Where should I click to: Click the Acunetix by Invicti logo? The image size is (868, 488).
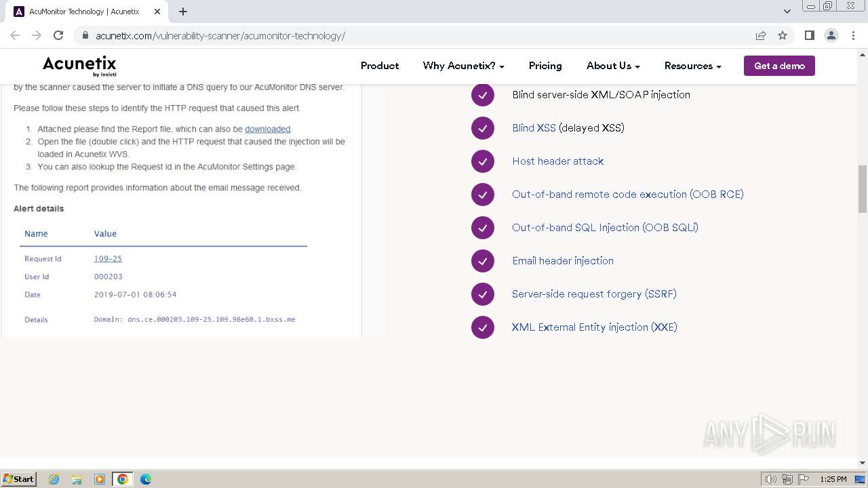tap(79, 66)
